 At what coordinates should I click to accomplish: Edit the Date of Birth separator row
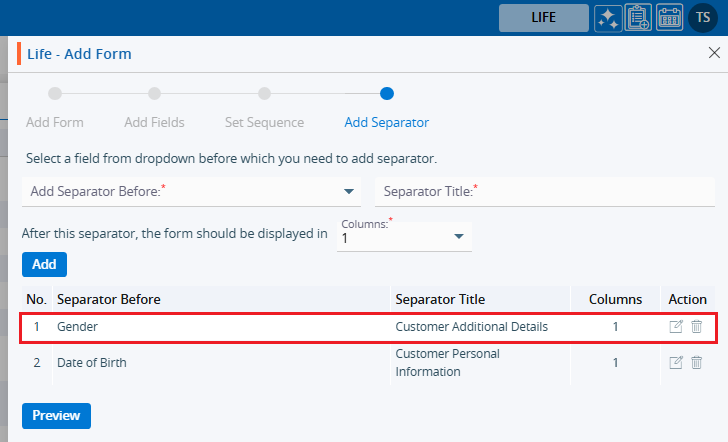tap(676, 362)
